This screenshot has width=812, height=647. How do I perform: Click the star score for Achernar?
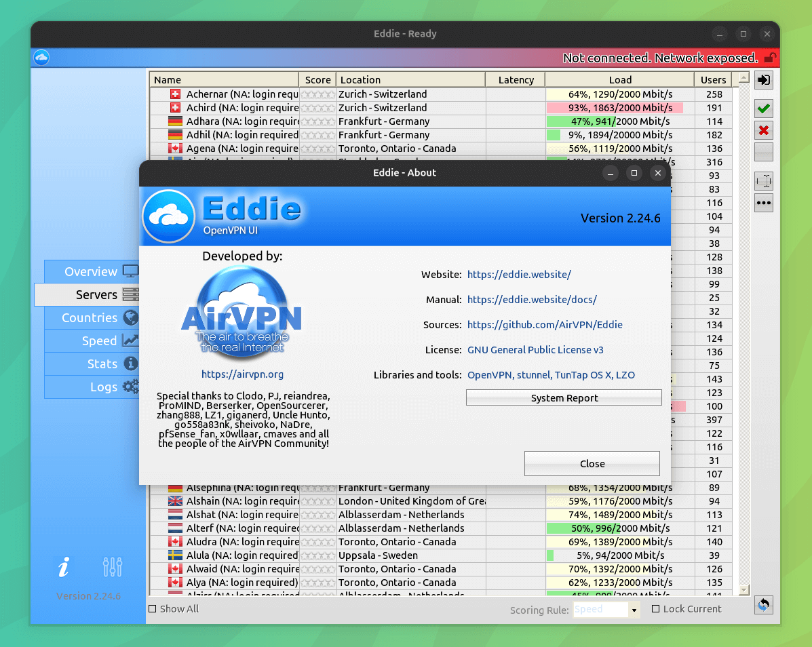pyautogui.click(x=318, y=94)
